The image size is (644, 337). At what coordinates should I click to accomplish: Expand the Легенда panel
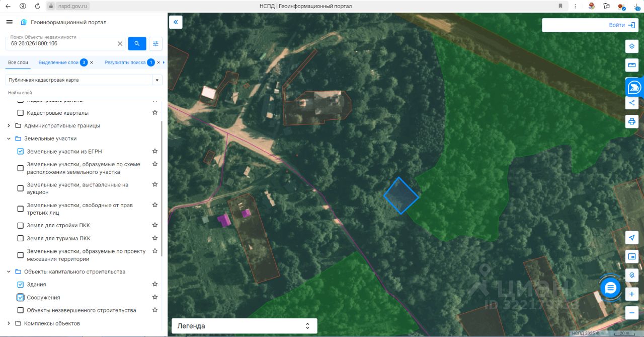tap(245, 326)
